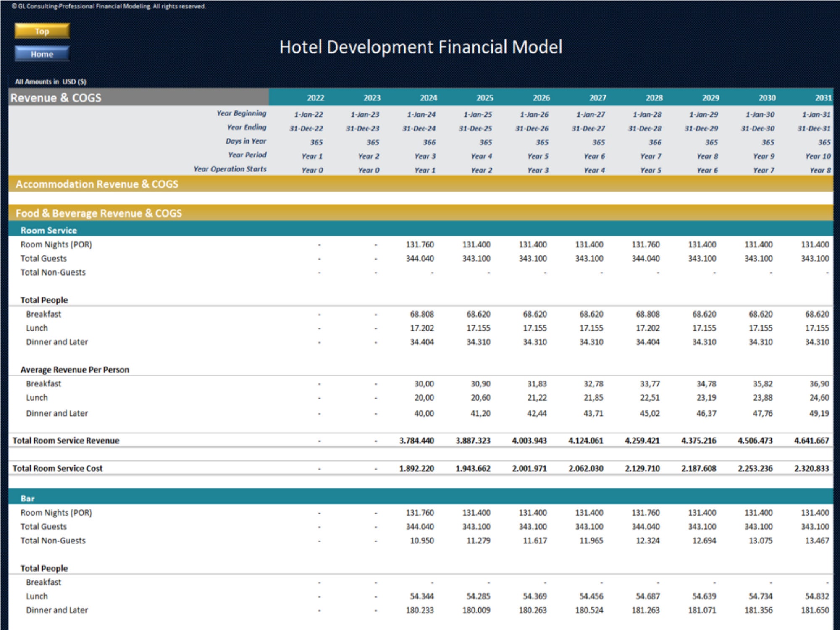Viewport: 840px width, 630px height.
Task: Collapse the Room Service section header
Action: click(49, 230)
